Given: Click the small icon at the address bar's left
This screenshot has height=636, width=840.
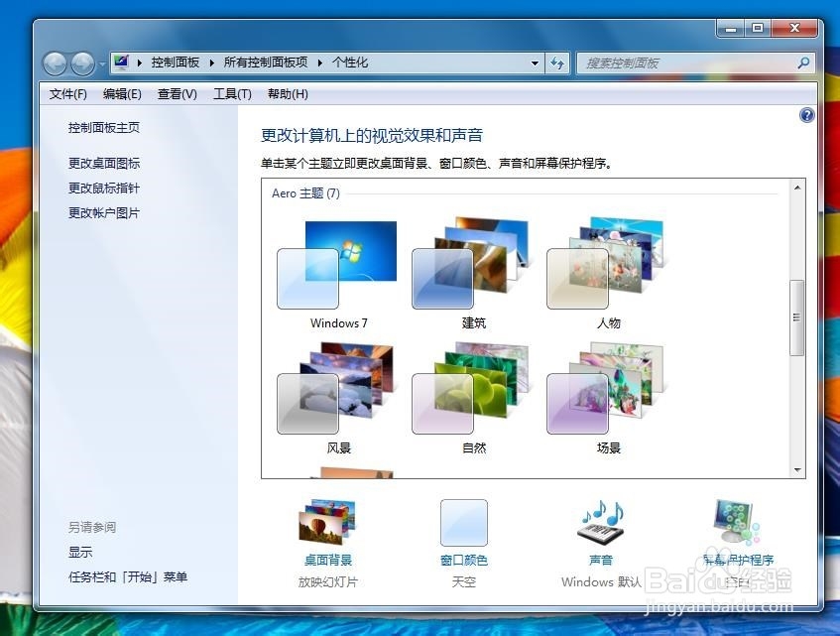Looking at the screenshot, I should [x=121, y=62].
